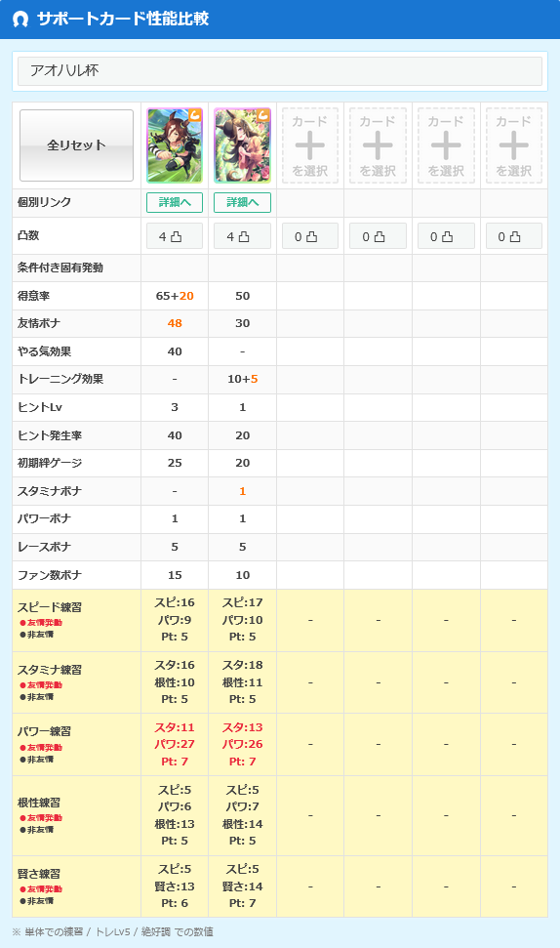Select the second support card thumbnail

[242, 145]
